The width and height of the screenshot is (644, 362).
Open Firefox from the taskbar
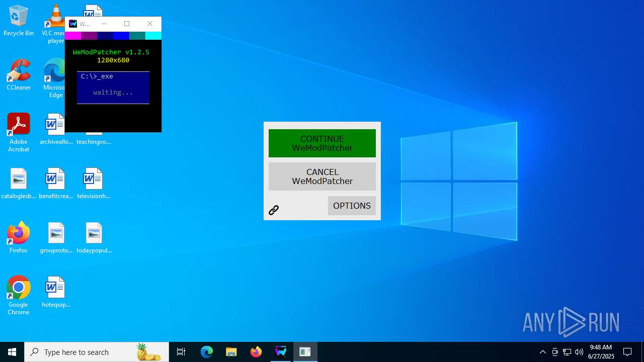point(256,352)
